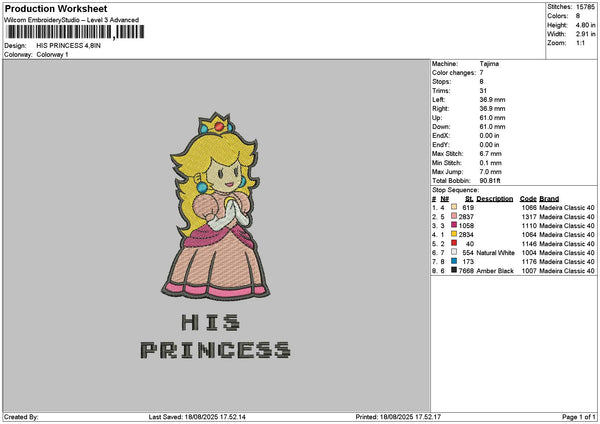Click the cream color swatch for code 1066

click(454, 207)
